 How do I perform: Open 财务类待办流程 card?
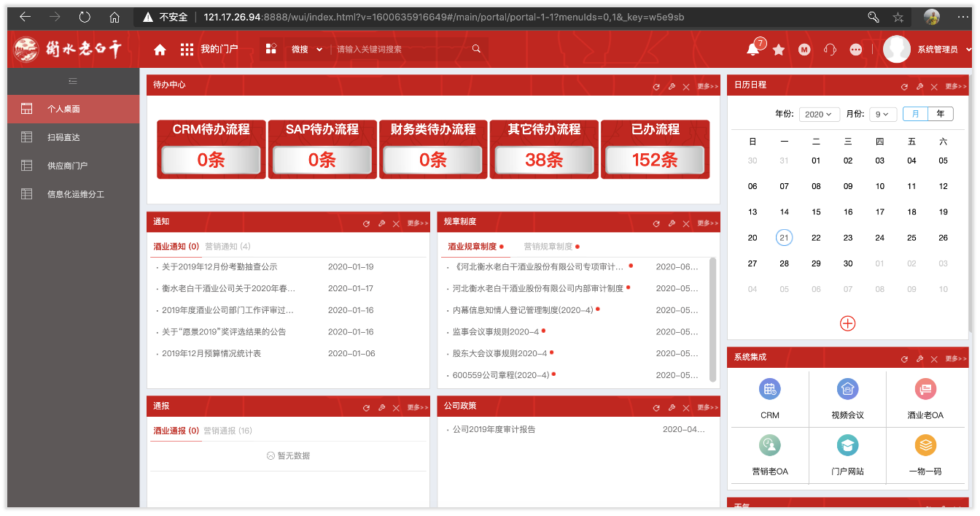(x=433, y=149)
